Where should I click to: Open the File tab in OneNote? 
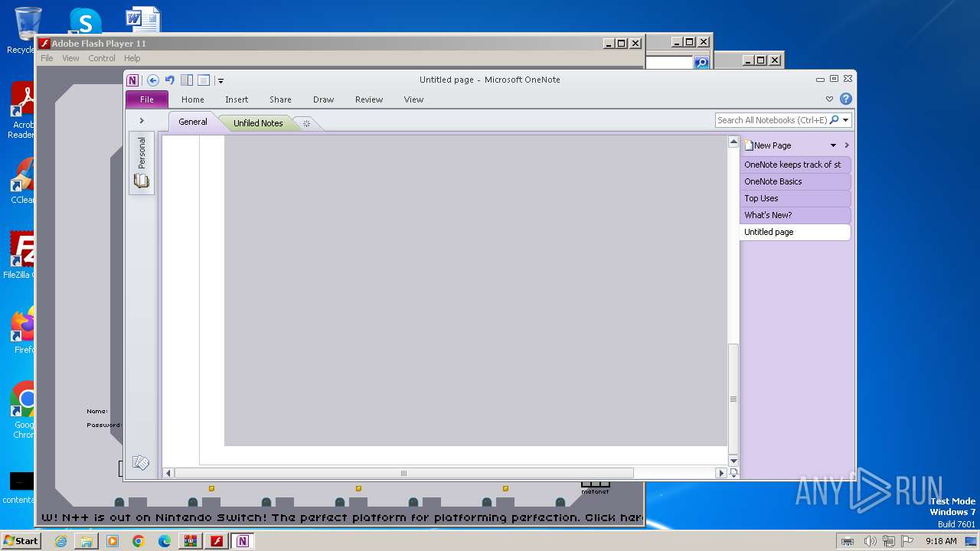pos(147,99)
